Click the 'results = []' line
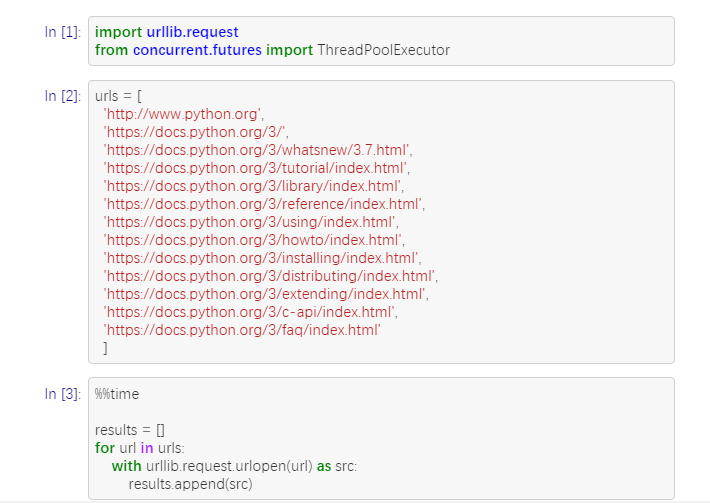 130,430
